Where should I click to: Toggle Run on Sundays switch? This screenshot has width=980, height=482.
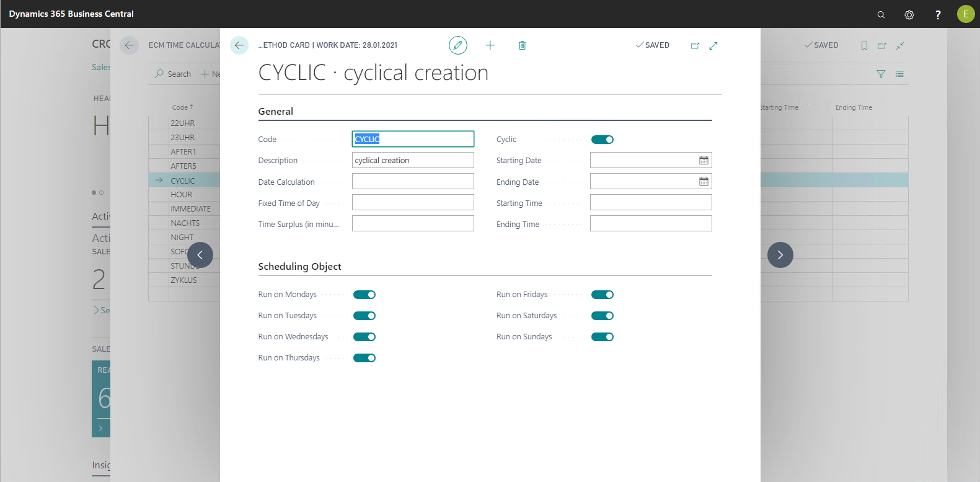click(x=603, y=337)
